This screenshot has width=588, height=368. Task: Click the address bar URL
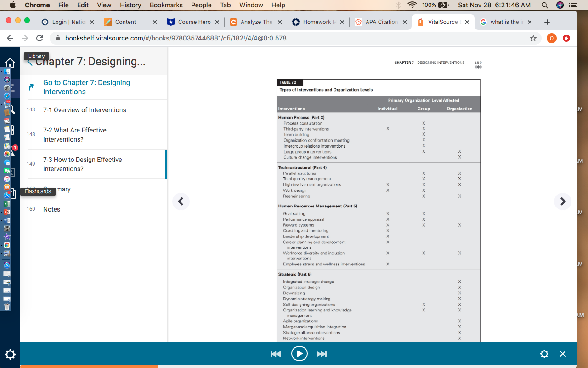(x=175, y=38)
